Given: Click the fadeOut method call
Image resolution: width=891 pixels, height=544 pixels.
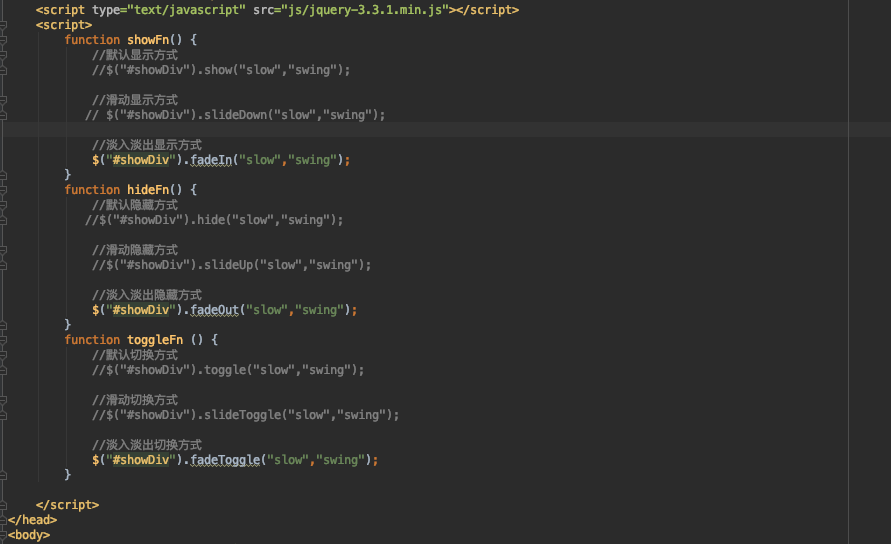Looking at the screenshot, I should [214, 310].
